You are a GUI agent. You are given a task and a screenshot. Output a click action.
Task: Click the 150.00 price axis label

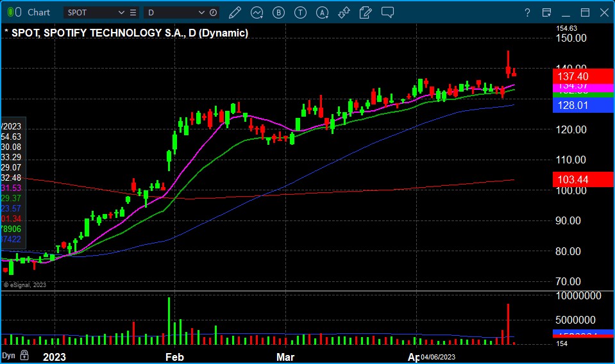571,38
